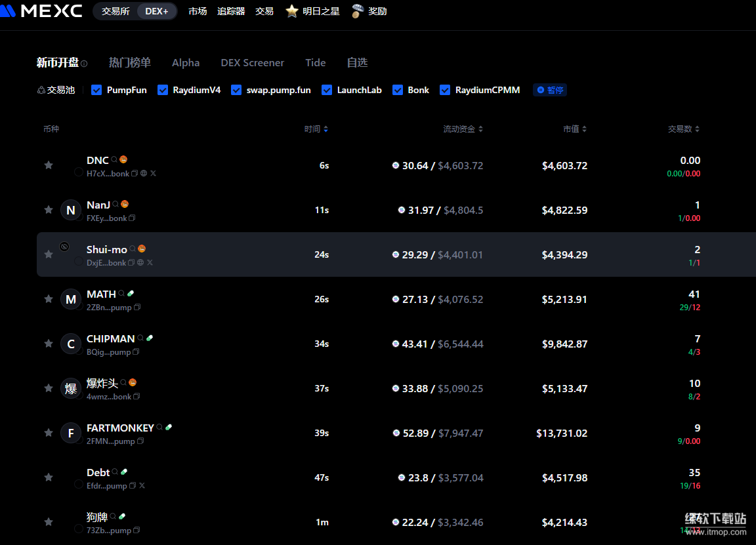The image size is (756, 545).
Task: Sort by 市值 column header
Action: (x=575, y=129)
